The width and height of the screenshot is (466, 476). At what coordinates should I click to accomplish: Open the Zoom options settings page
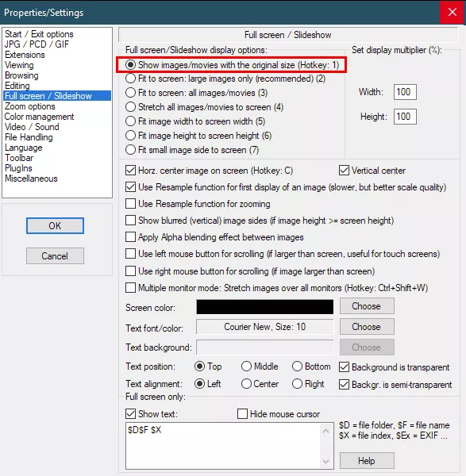point(30,106)
